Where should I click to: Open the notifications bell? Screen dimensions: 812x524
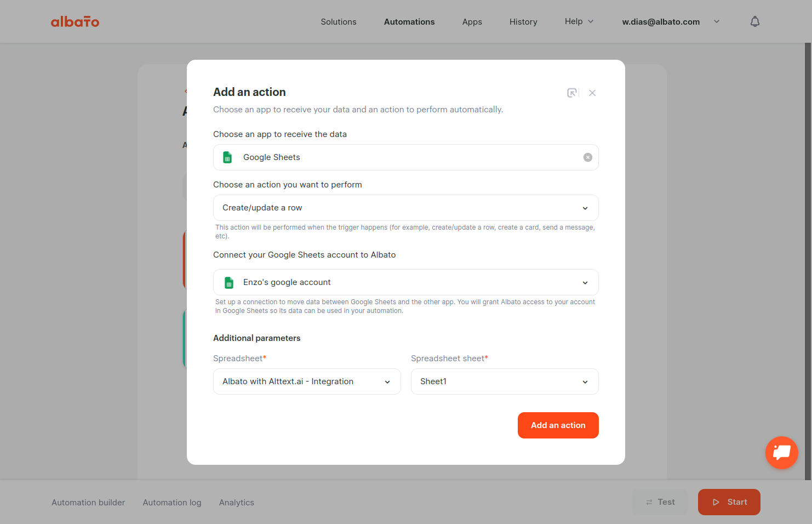coord(755,21)
